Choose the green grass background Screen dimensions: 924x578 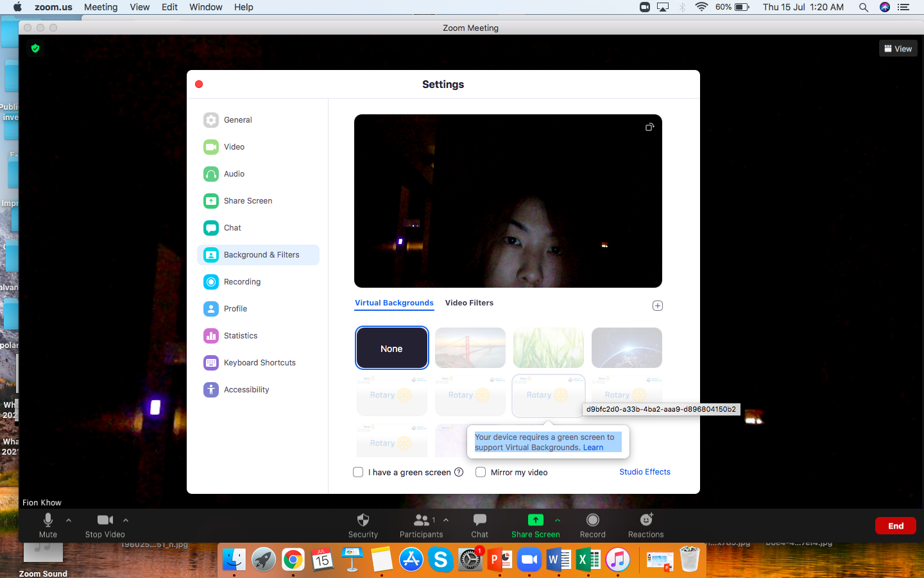(x=549, y=348)
